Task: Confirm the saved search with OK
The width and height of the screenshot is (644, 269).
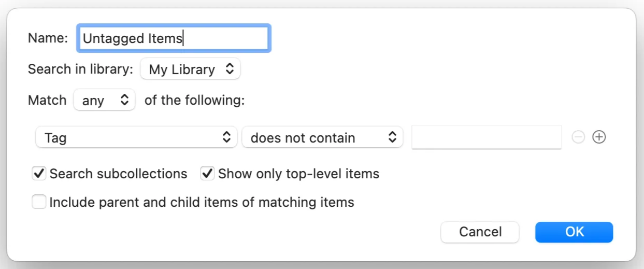Action: [x=574, y=232]
